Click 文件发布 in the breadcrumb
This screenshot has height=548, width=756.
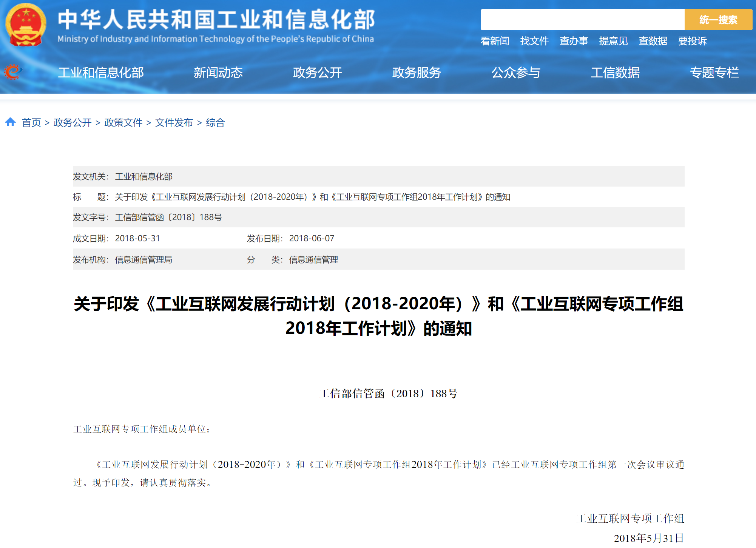(x=174, y=122)
